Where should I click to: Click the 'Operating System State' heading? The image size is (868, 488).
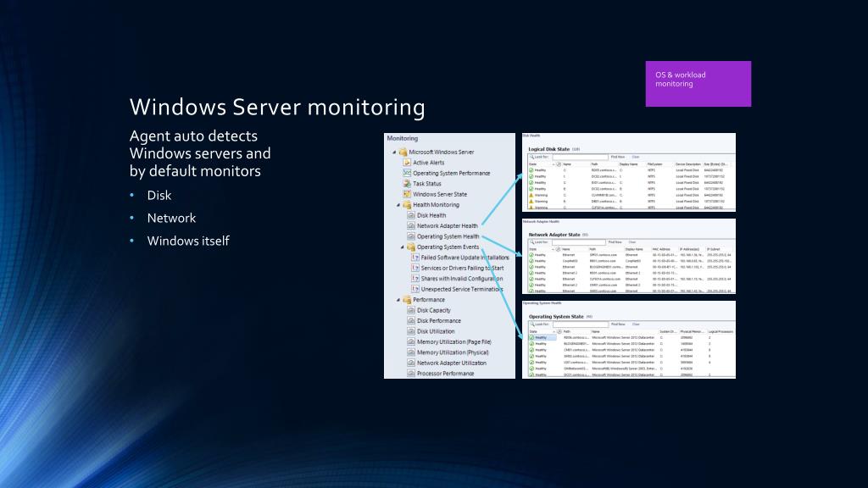[x=556, y=317]
